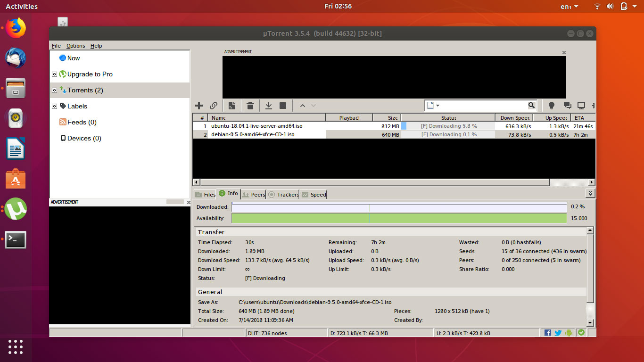
Task: Switch to the Peers tab
Action: tap(253, 195)
